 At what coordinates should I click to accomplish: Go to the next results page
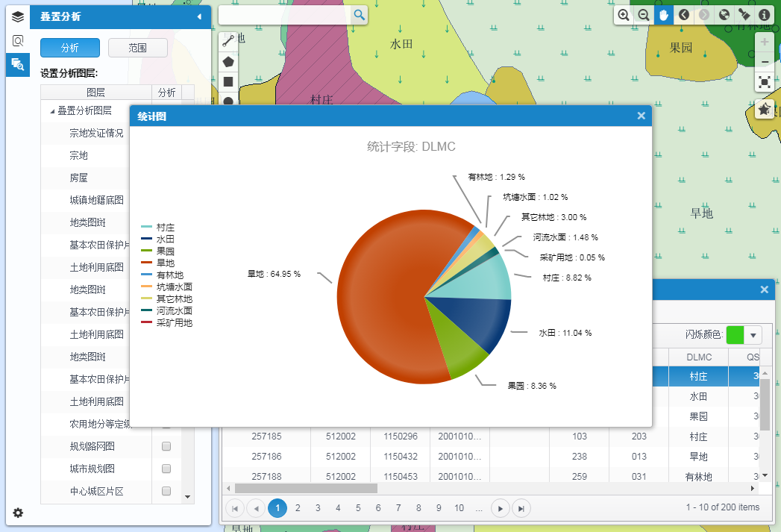(x=501, y=509)
